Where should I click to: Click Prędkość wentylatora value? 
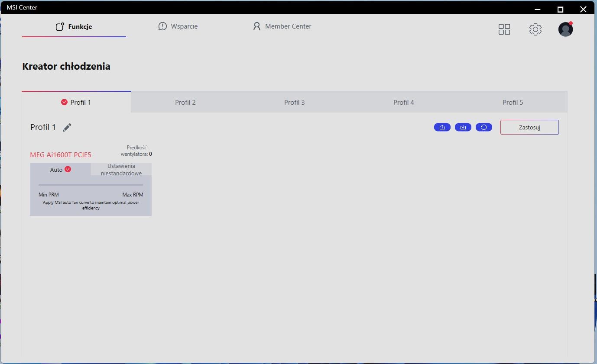[x=150, y=154]
